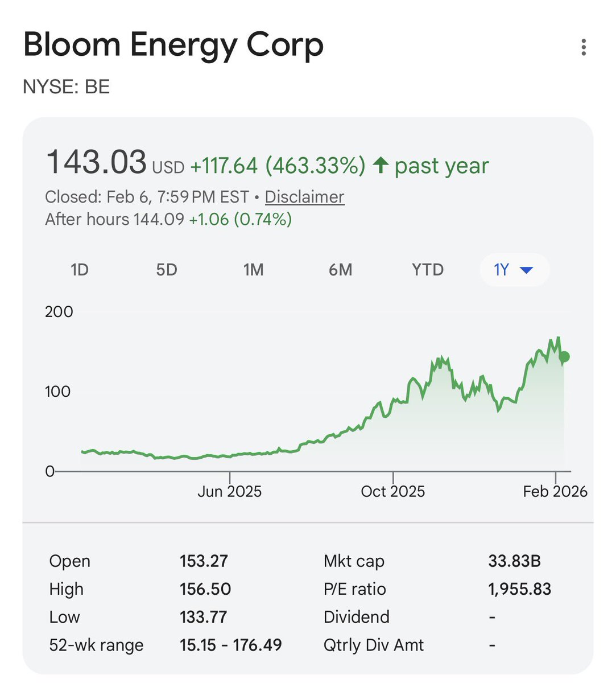616x683 pixels.
Task: Click the NYSE: BE ticker label
Action: point(67,87)
